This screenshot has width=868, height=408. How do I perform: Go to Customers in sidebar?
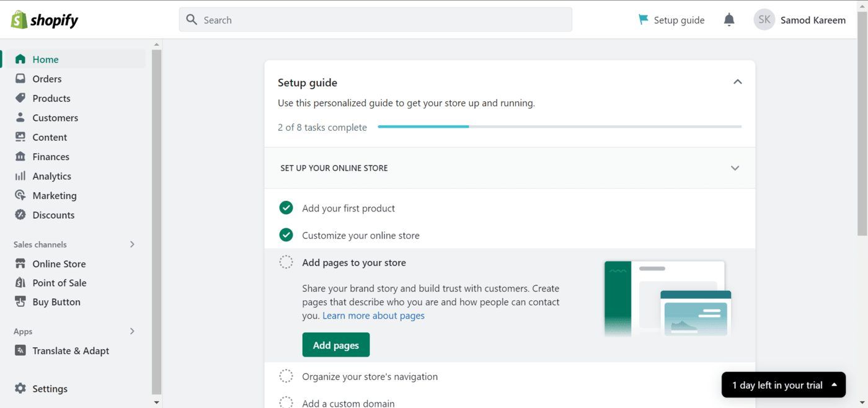click(55, 118)
